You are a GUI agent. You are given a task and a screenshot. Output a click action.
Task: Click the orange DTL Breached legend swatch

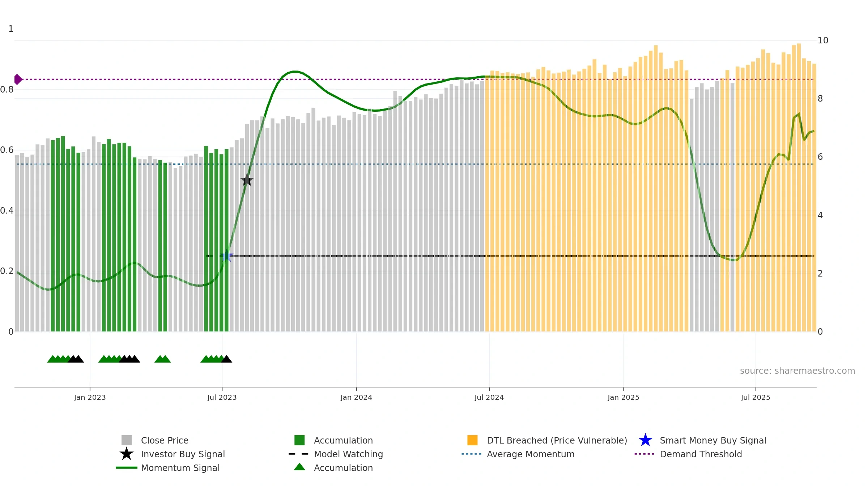pos(472,440)
